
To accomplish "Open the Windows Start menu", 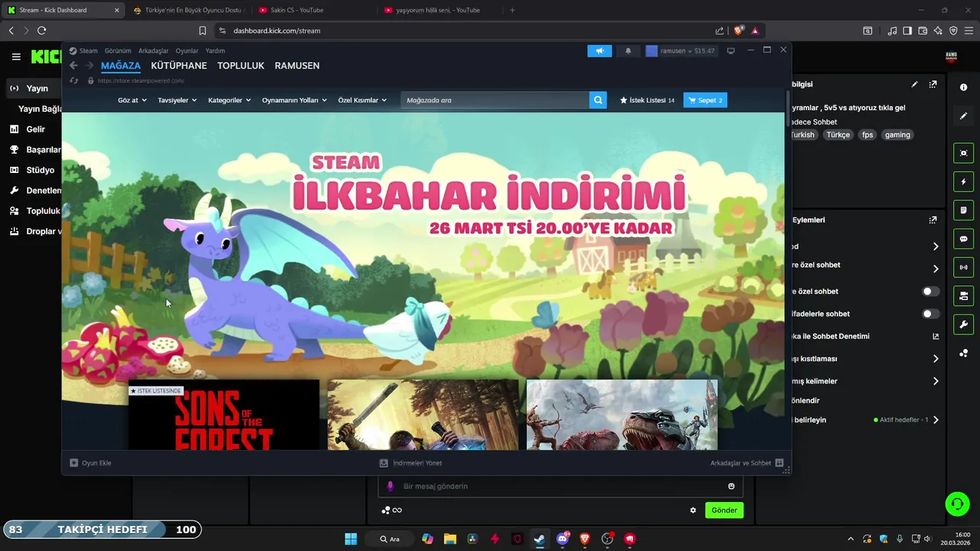I will point(351,539).
